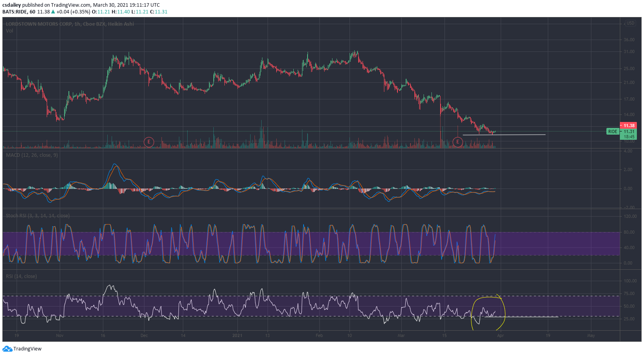
Task: Click the 120.00 Stoch RSI scale label
Action: [x=630, y=217]
